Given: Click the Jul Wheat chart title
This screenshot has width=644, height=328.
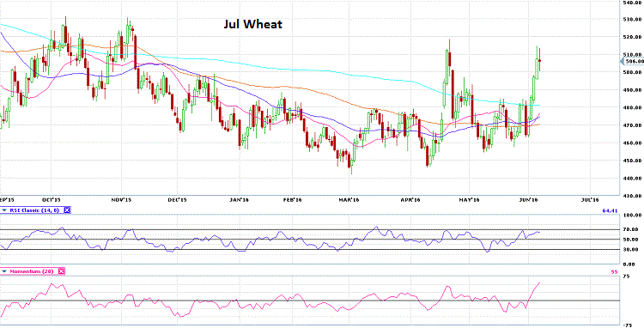Looking at the screenshot, I should 253,24.
